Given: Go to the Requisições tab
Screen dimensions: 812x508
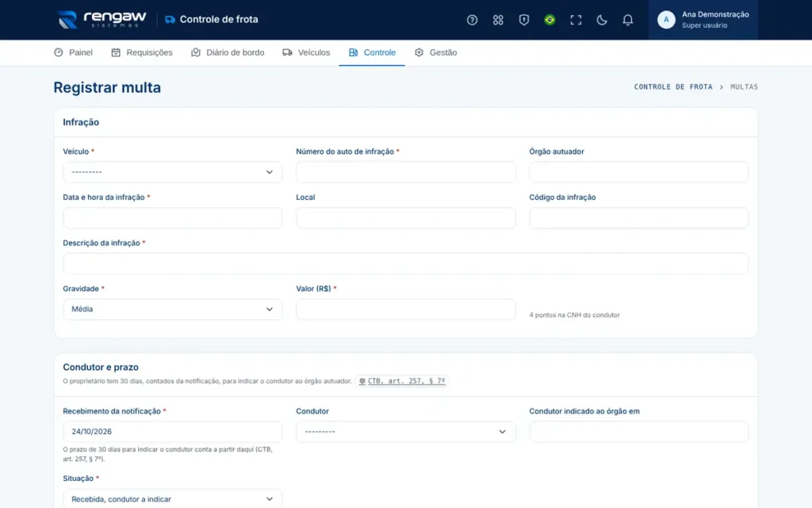Looking at the screenshot, I should coord(142,52).
